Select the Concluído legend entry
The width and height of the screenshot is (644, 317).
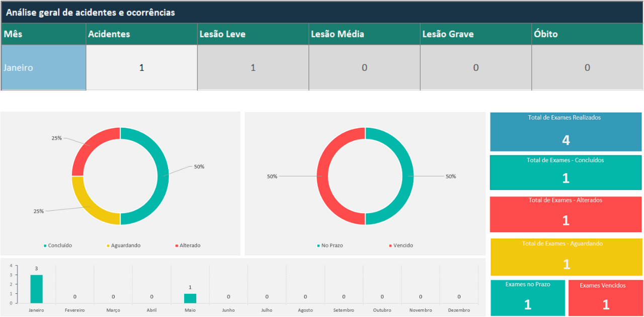(x=58, y=246)
